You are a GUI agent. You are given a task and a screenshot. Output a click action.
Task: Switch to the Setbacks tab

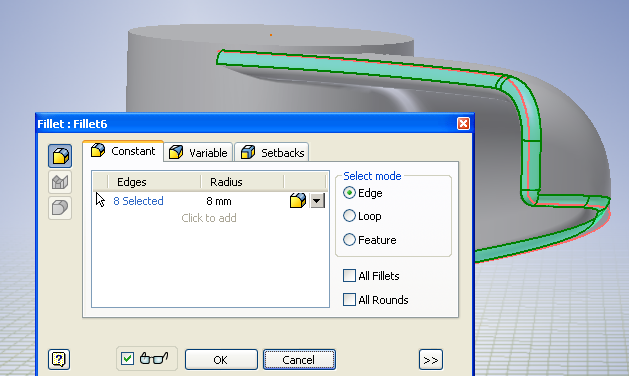272,152
